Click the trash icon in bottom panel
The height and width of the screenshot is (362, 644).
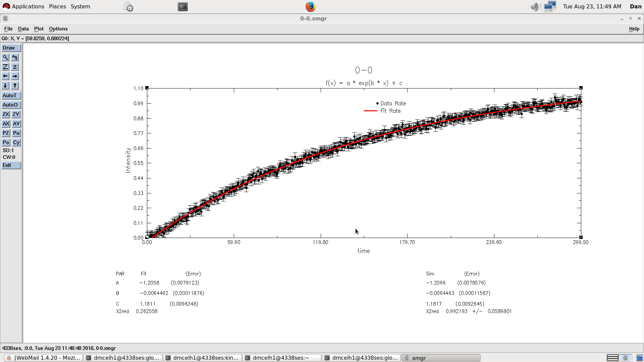pyautogui.click(x=640, y=358)
